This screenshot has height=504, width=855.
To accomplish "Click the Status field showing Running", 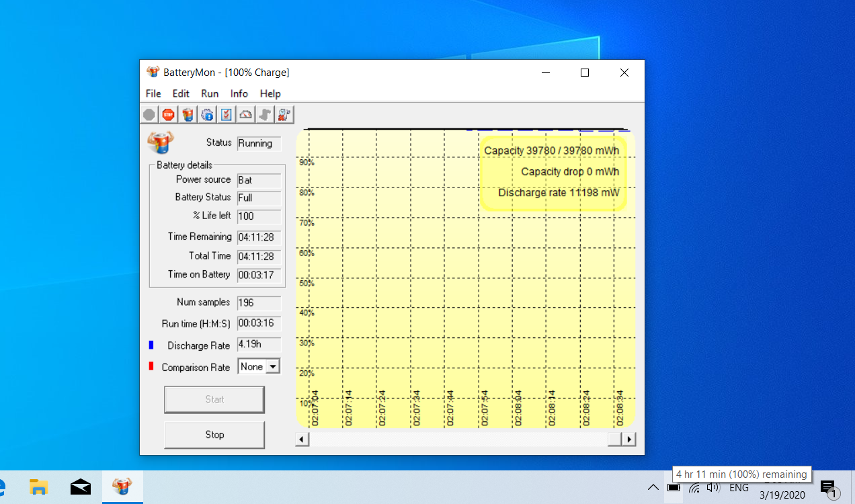I will [259, 143].
